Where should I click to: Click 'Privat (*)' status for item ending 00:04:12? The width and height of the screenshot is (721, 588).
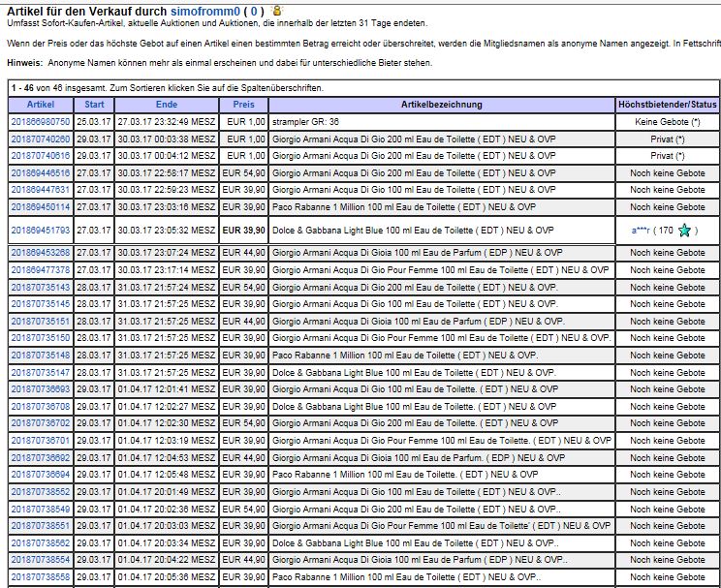667,156
